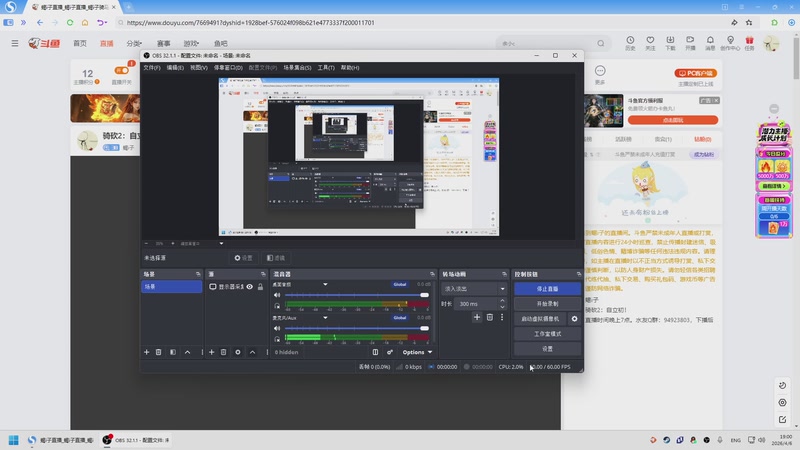800x450 pixels.
Task: Click the 更多 ellipsis icon on Douyu
Action: (x=600, y=70)
